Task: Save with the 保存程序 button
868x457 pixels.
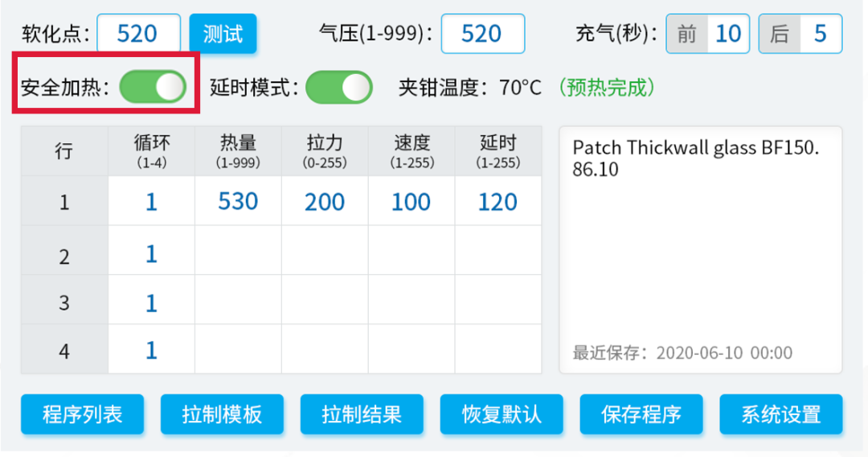Action: coord(641,414)
